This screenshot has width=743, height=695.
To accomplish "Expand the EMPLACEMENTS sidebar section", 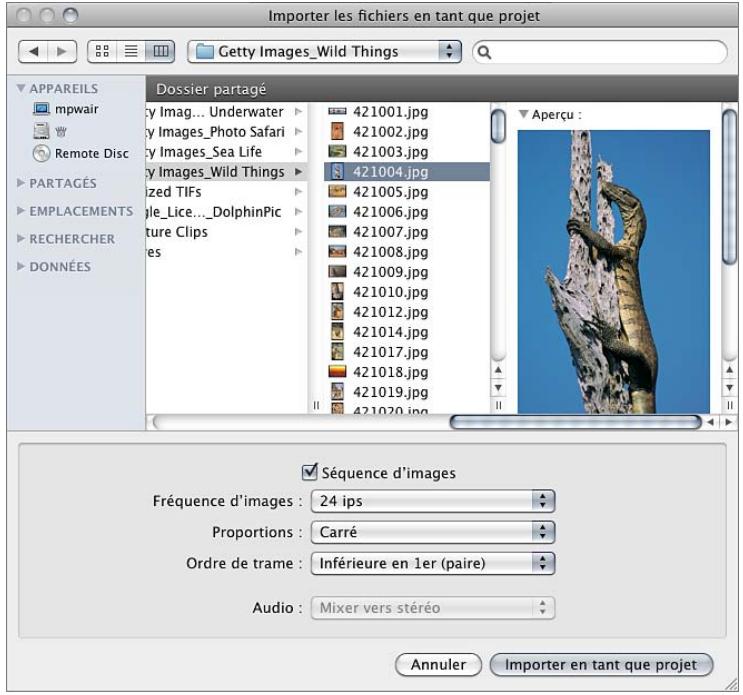I will 20,211.
